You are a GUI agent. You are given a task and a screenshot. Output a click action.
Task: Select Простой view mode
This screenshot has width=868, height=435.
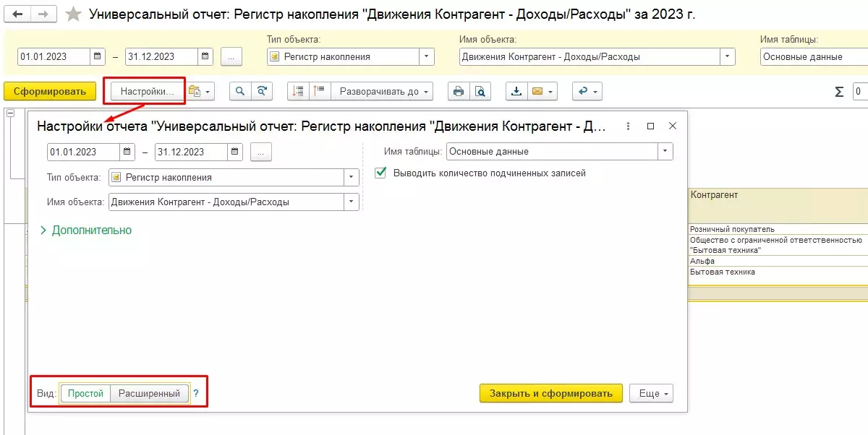coord(86,393)
